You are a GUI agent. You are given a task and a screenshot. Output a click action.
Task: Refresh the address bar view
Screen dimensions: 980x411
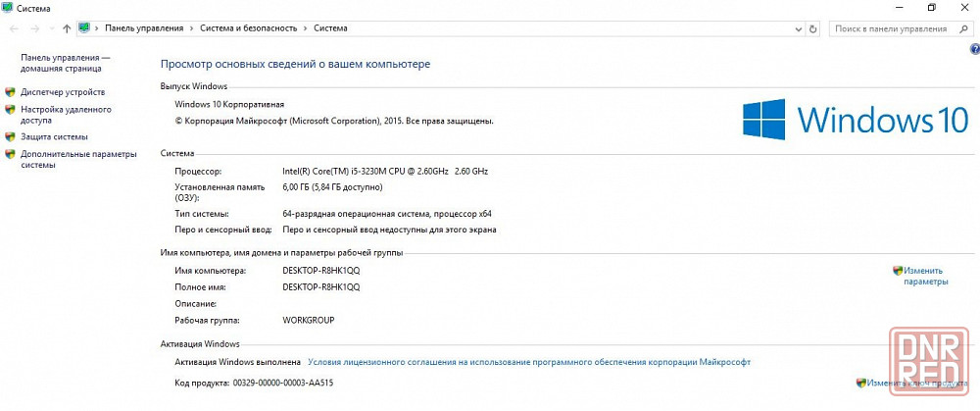pyautogui.click(x=812, y=28)
